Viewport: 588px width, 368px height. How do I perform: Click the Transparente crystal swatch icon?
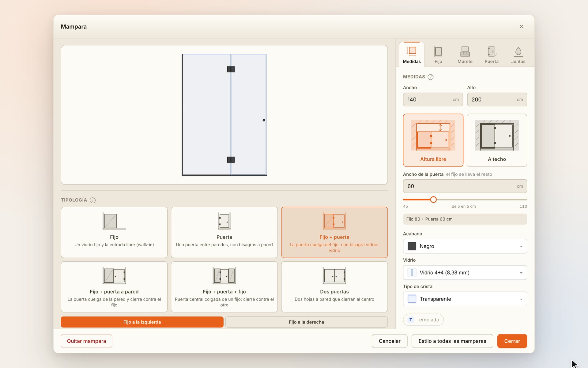[x=412, y=299]
